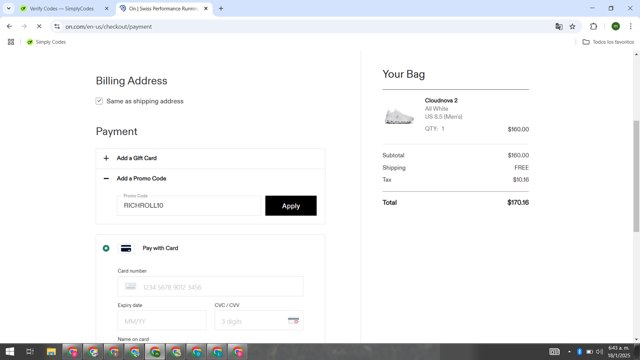
Task: Open the apps grid in bookmarks bar
Action: click(11, 42)
